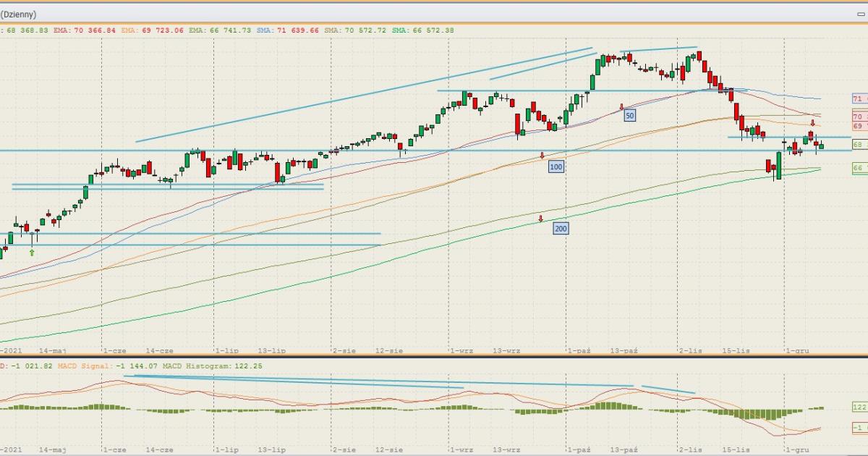The height and width of the screenshot is (456, 868).
Task: Click the red down arrow above the 100 label
Action: coord(542,156)
